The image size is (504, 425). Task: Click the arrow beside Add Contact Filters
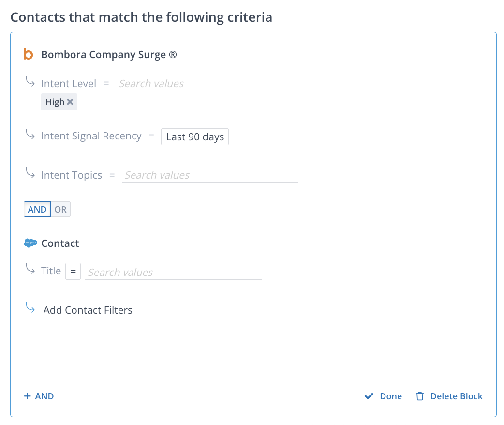pyautogui.click(x=30, y=308)
